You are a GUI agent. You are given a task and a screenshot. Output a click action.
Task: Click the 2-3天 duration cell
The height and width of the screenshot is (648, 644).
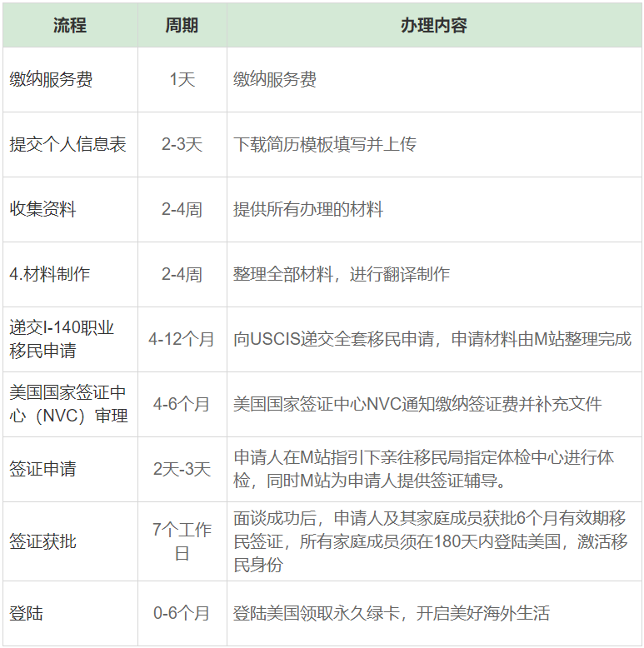click(182, 144)
